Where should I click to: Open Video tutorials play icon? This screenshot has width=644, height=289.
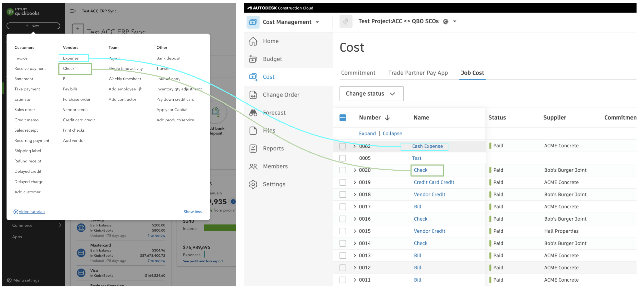pos(16,212)
